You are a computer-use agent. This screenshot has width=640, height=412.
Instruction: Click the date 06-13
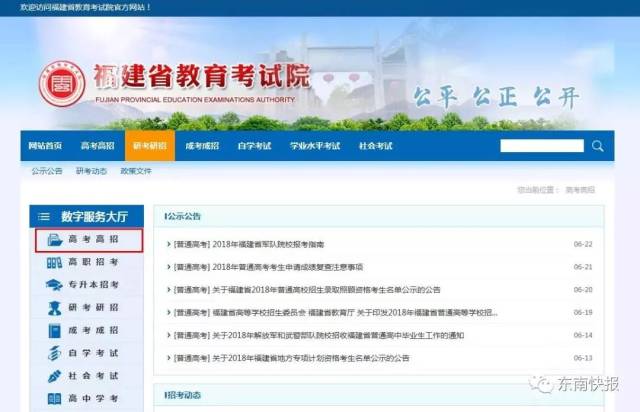[583, 358]
